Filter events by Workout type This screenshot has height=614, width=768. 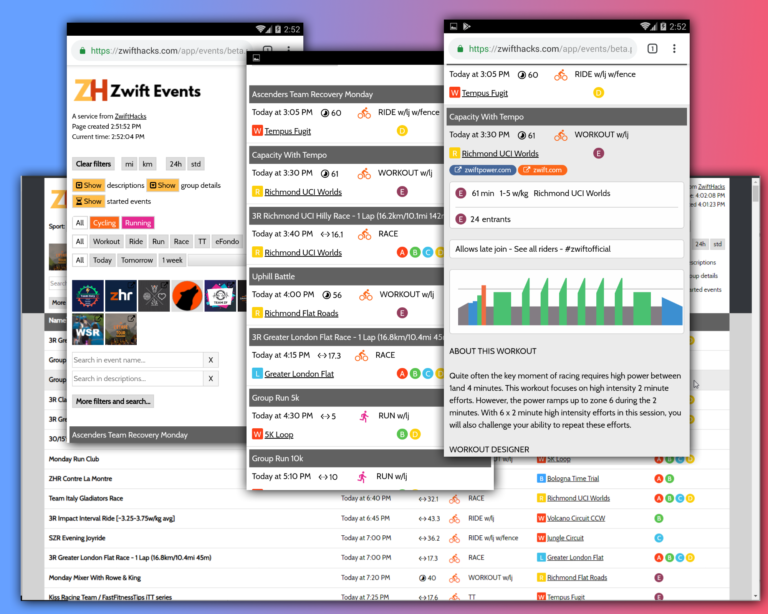pyautogui.click(x=106, y=241)
